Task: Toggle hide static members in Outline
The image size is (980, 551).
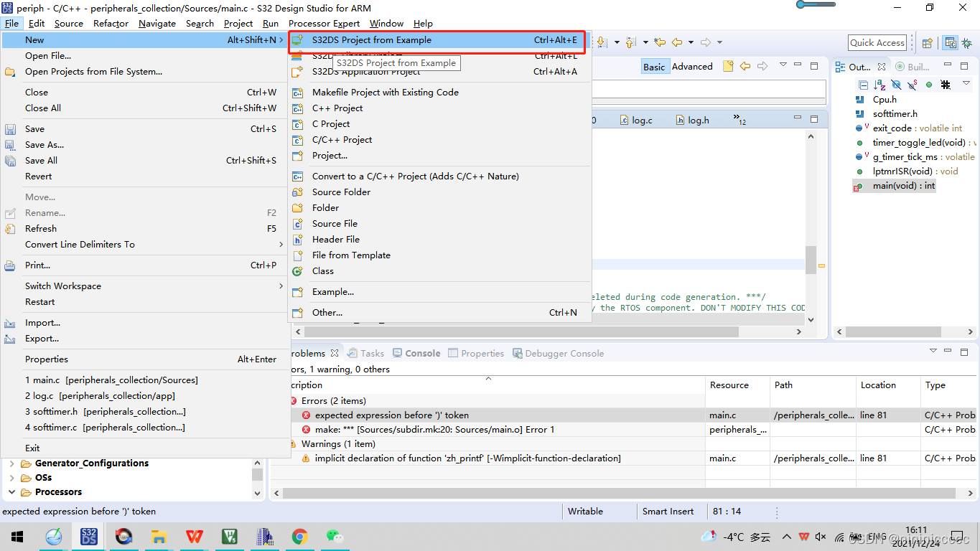Action: (912, 85)
